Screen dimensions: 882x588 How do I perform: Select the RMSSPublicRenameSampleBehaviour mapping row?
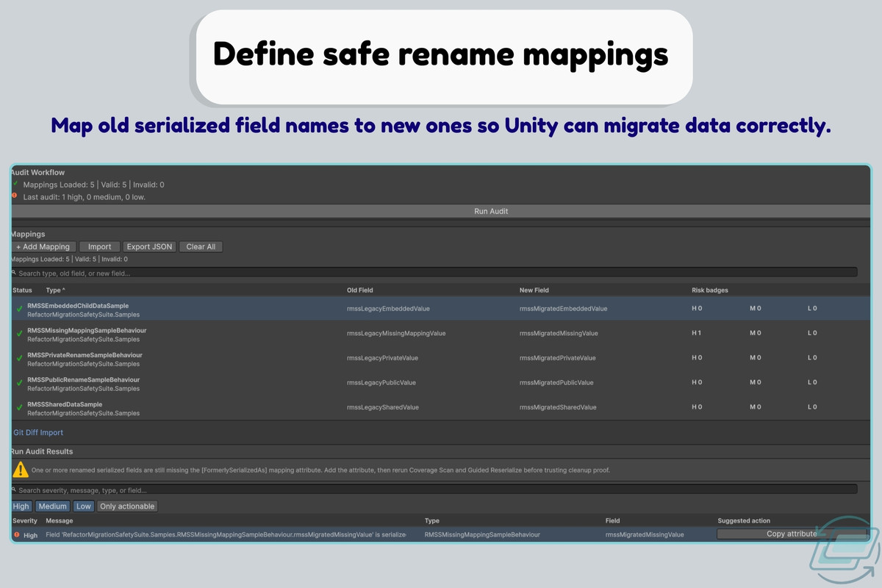pyautogui.click(x=441, y=384)
